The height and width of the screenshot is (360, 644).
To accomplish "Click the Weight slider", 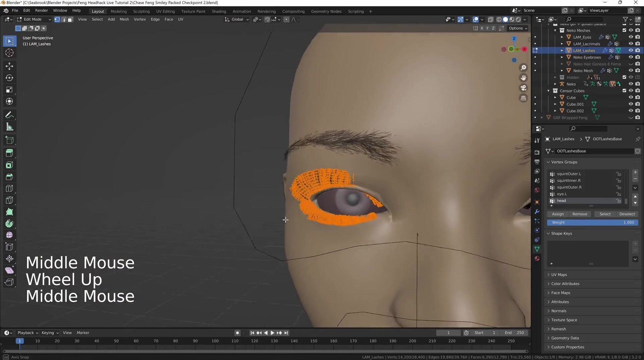I will coord(592,222).
